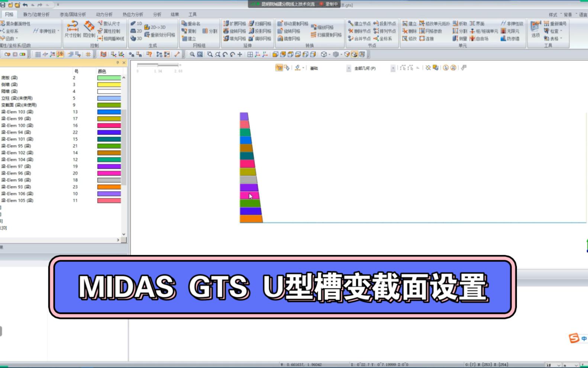
Task: Select the 2D mesh generation tool
Action: coord(136,31)
